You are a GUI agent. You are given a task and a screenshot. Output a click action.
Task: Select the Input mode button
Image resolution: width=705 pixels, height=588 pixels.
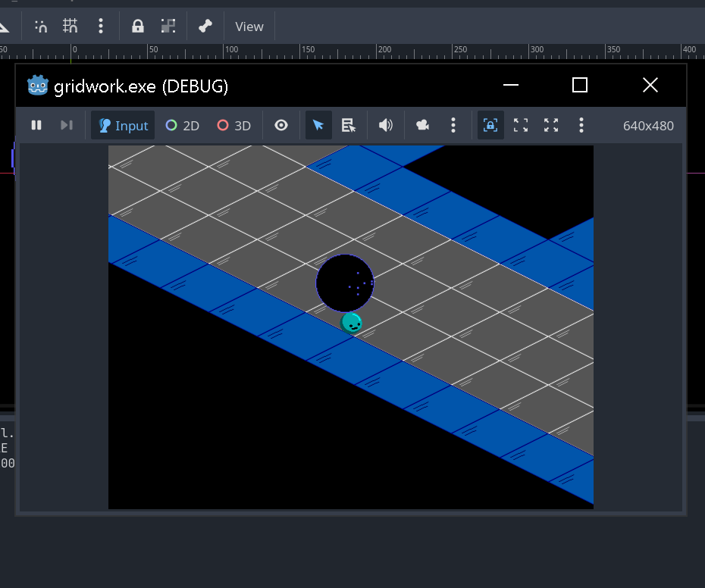[x=123, y=125]
